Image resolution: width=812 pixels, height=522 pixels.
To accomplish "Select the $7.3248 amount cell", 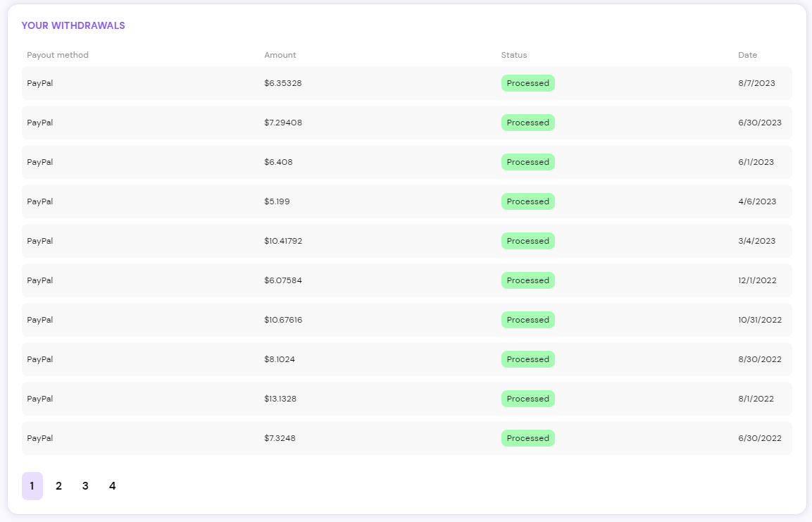I will pyautogui.click(x=280, y=438).
